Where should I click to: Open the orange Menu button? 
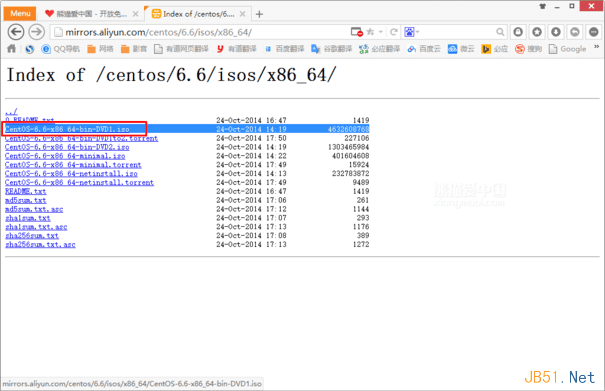click(20, 14)
